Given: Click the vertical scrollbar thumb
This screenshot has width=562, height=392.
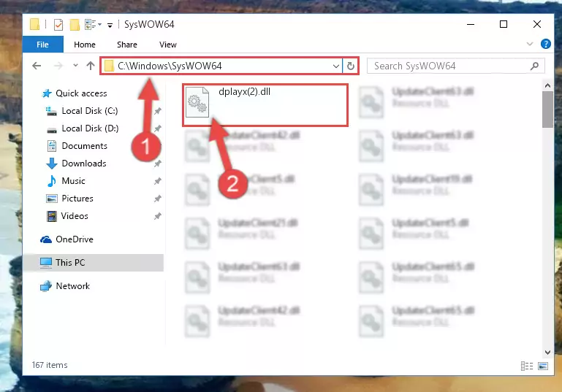Looking at the screenshot, I should coord(547,109).
